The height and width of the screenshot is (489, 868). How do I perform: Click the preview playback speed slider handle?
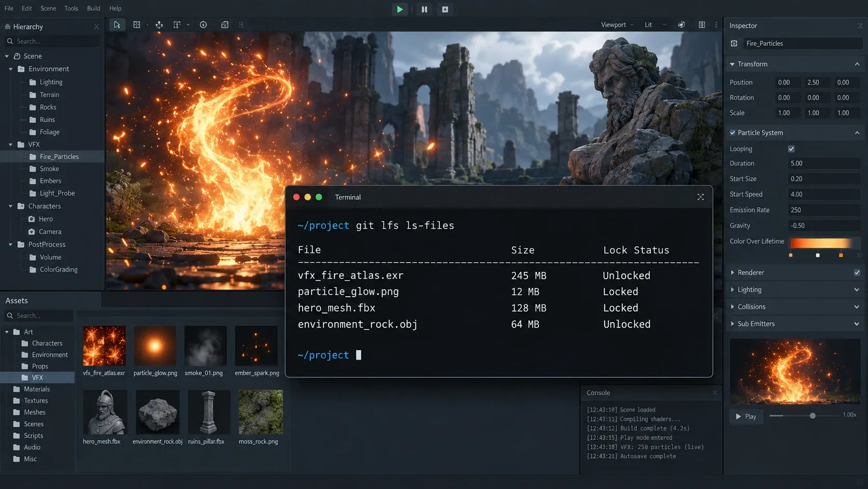812,416
